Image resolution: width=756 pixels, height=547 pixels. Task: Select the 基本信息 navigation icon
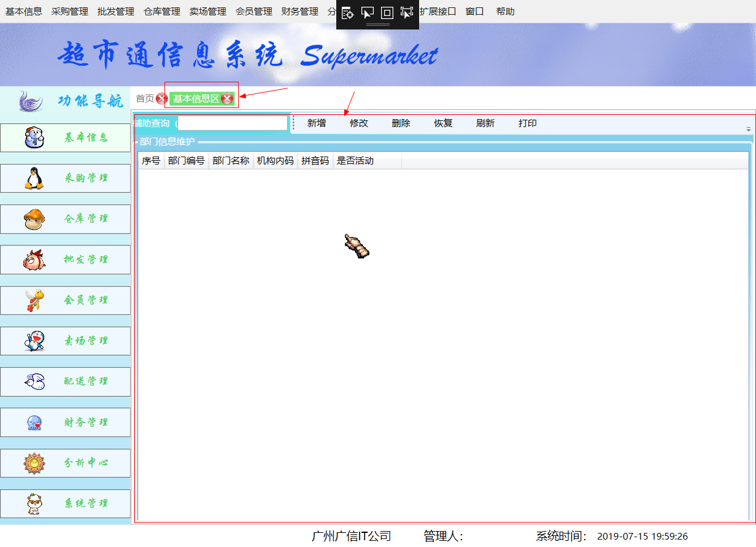(34, 138)
